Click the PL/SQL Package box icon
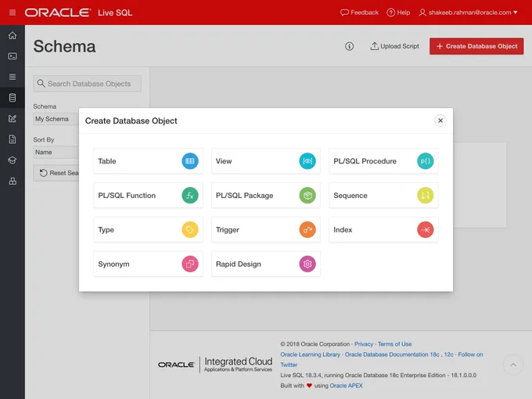The height and width of the screenshot is (399, 532). (307, 196)
